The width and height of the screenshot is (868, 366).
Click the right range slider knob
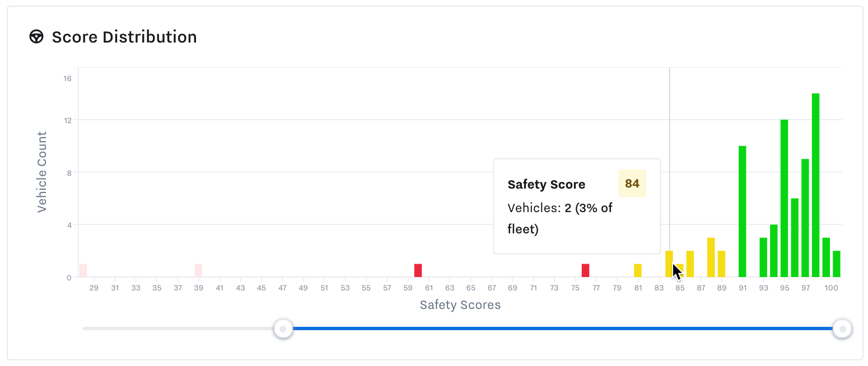842,329
